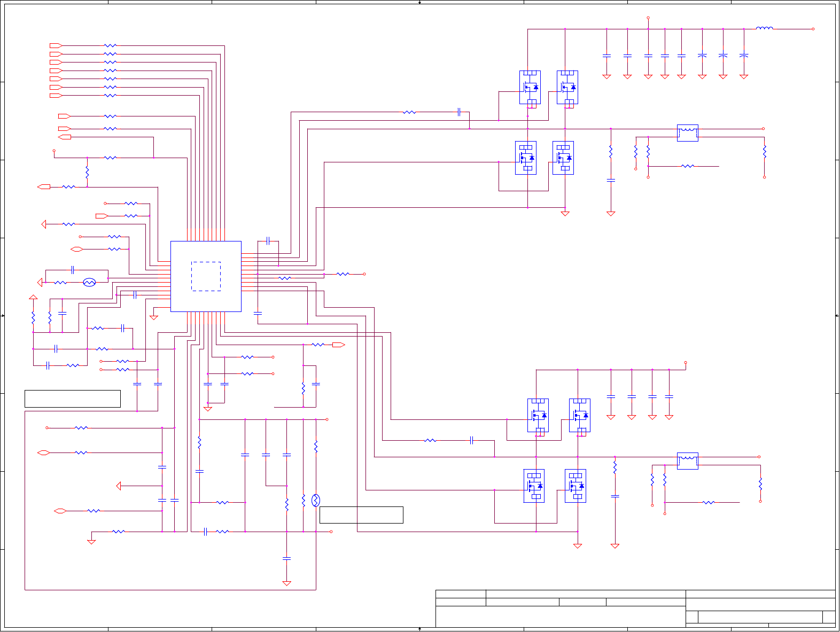
Task: Select the inductor coil on the top power rail
Action: (764, 28)
